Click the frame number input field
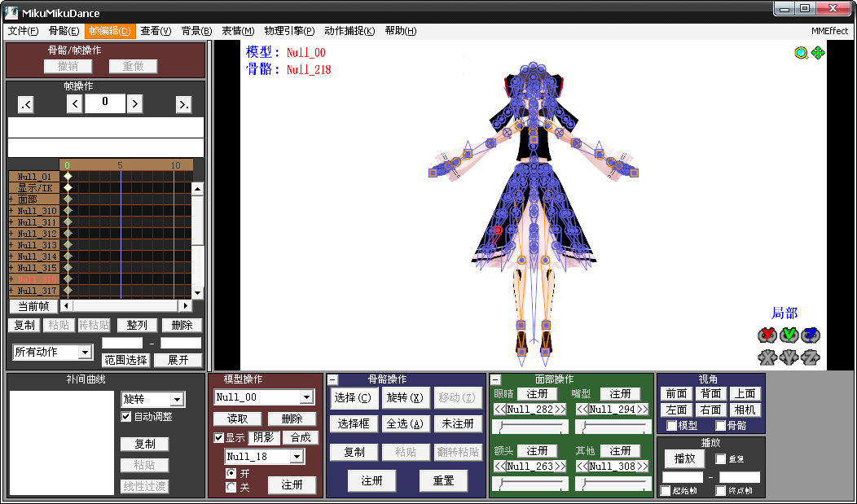This screenshot has height=504, width=857. (105, 103)
